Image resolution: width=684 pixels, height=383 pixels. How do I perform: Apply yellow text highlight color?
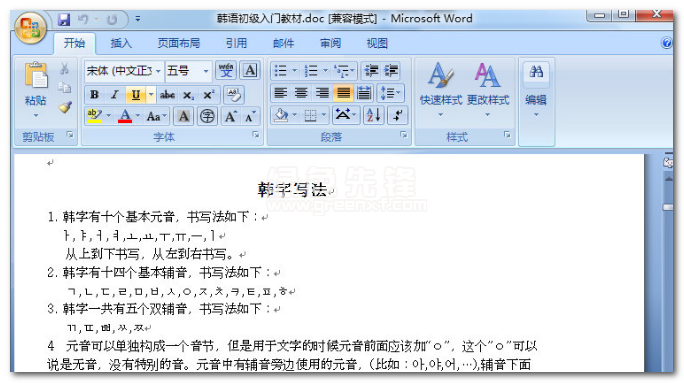click(95, 116)
